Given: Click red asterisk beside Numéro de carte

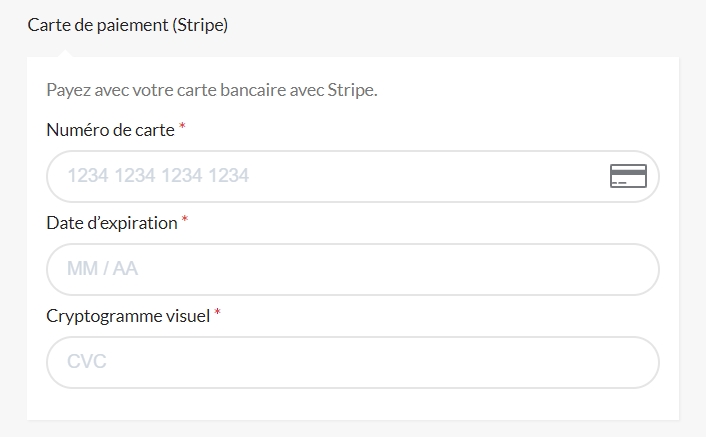Looking at the screenshot, I should pyautogui.click(x=182, y=126).
